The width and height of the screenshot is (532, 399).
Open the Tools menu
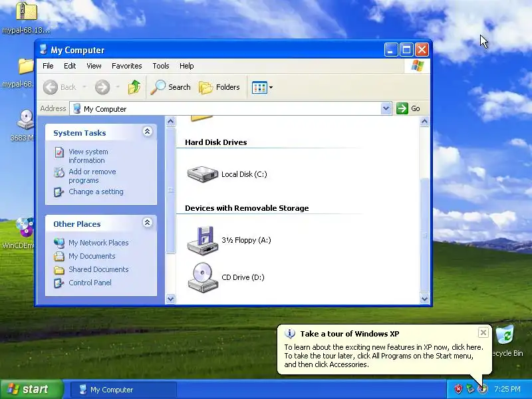[160, 66]
